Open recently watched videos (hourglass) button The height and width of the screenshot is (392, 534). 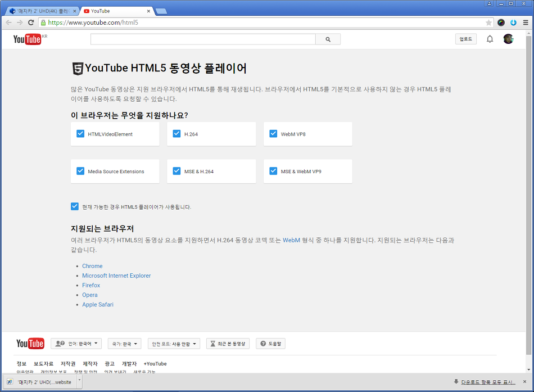click(228, 344)
